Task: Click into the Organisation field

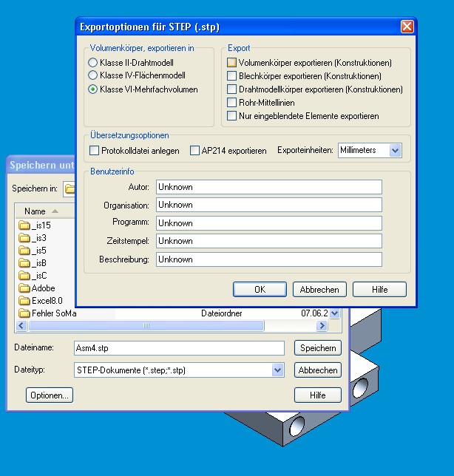Action: coord(268,205)
